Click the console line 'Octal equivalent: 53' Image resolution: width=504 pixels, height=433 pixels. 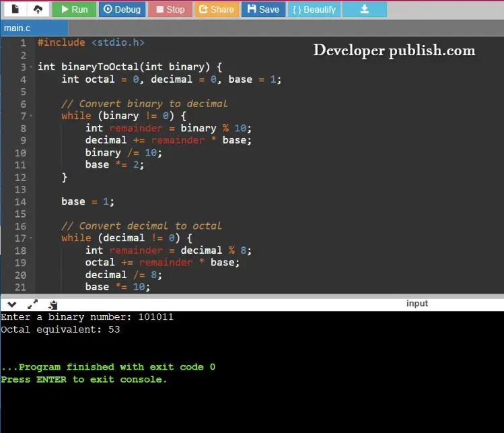(61, 329)
